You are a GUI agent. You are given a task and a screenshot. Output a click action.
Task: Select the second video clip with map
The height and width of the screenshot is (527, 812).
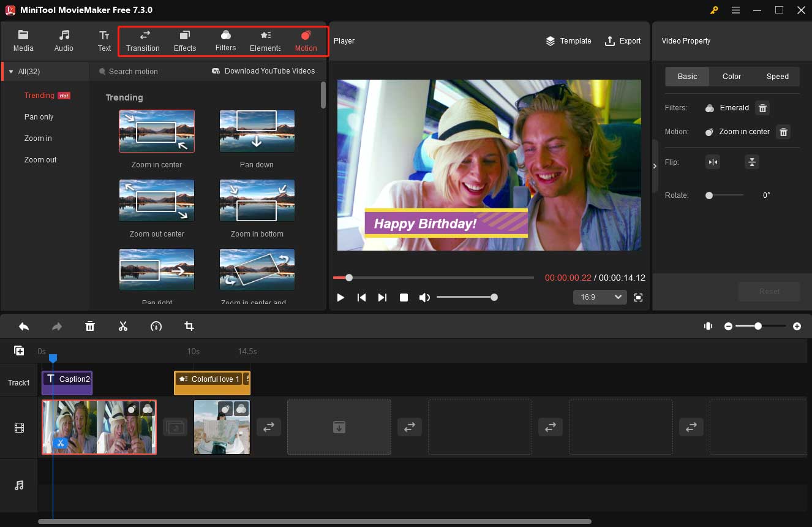pyautogui.click(x=222, y=427)
